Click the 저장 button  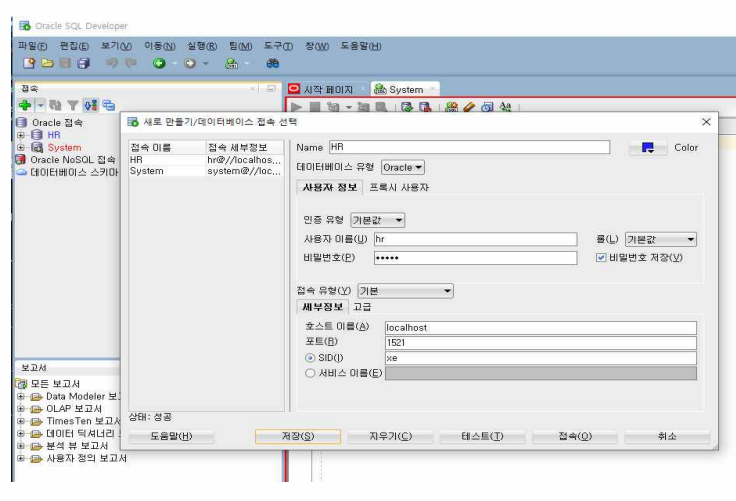[x=298, y=436]
